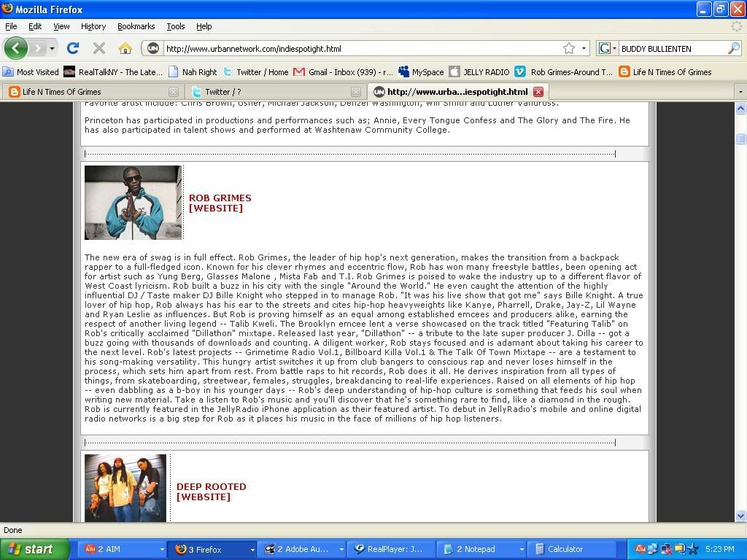This screenshot has height=560, width=747.
Task: Open the File menu
Action: click(11, 26)
